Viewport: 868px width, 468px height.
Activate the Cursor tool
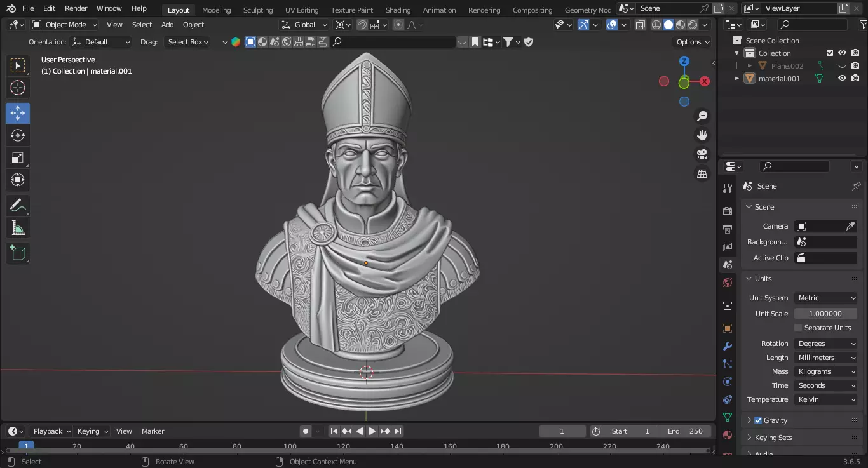pos(18,88)
